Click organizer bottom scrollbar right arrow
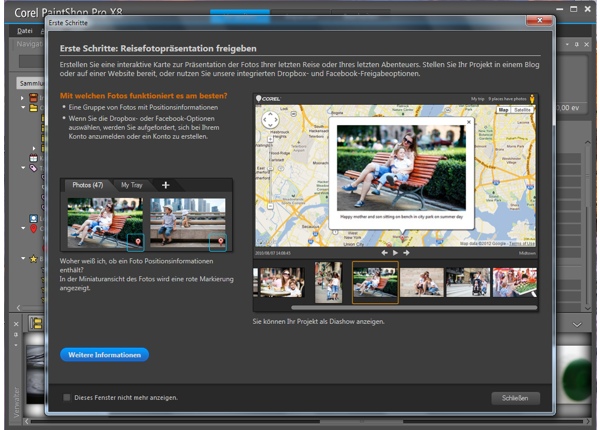The image size is (600, 430). click(589, 422)
